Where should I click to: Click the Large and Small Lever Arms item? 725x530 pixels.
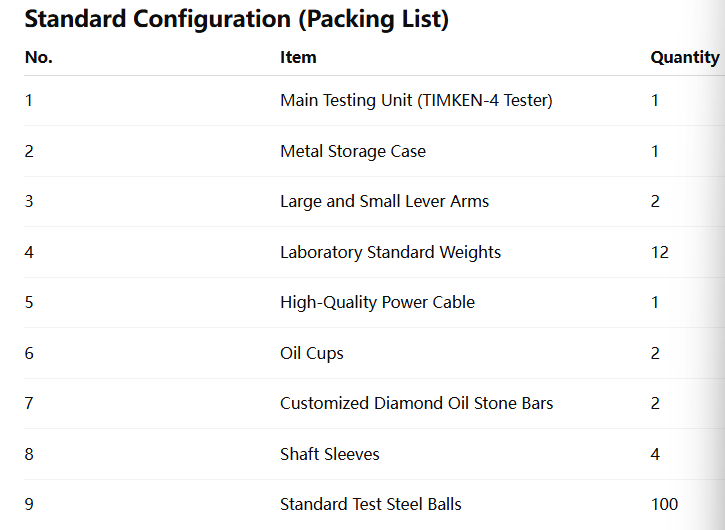(384, 201)
